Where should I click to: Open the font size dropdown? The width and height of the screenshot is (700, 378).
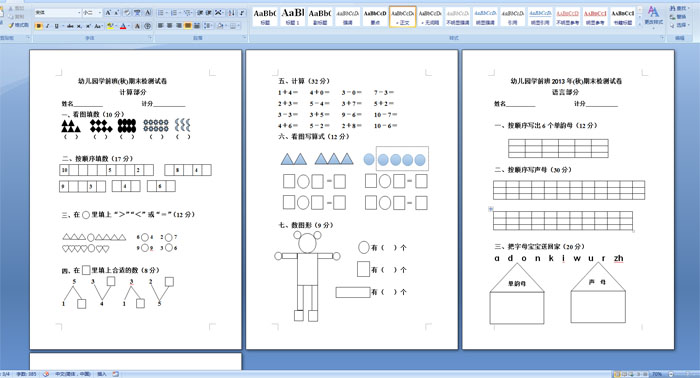(x=100, y=13)
